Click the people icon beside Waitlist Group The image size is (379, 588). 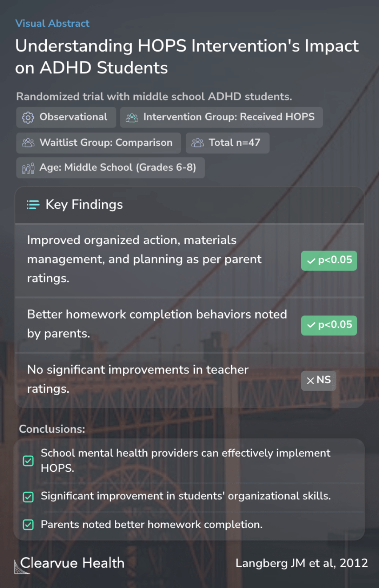coord(28,143)
